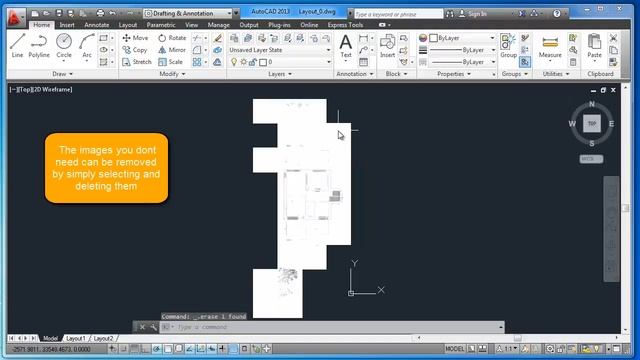Click the 2D Wireframe visual style label
The height and width of the screenshot is (360, 640).
pos(52,89)
